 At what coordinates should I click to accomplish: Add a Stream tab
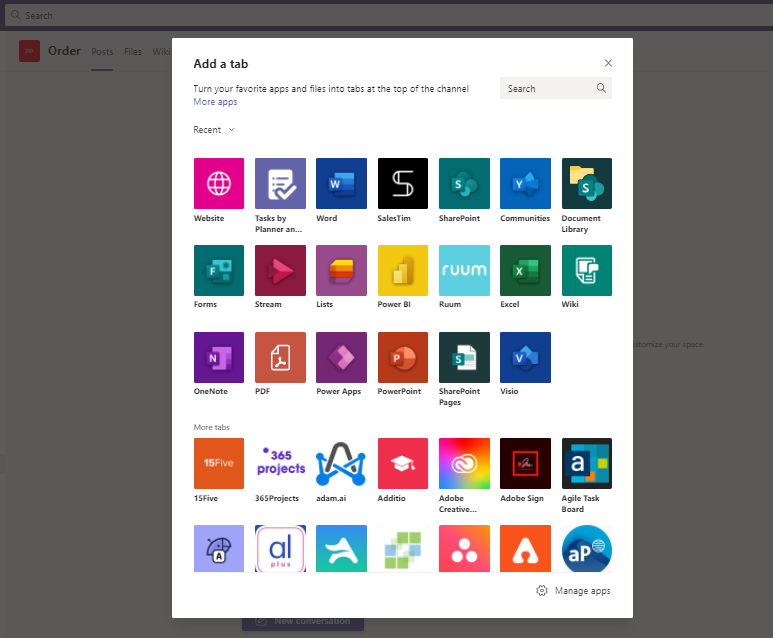click(280, 270)
